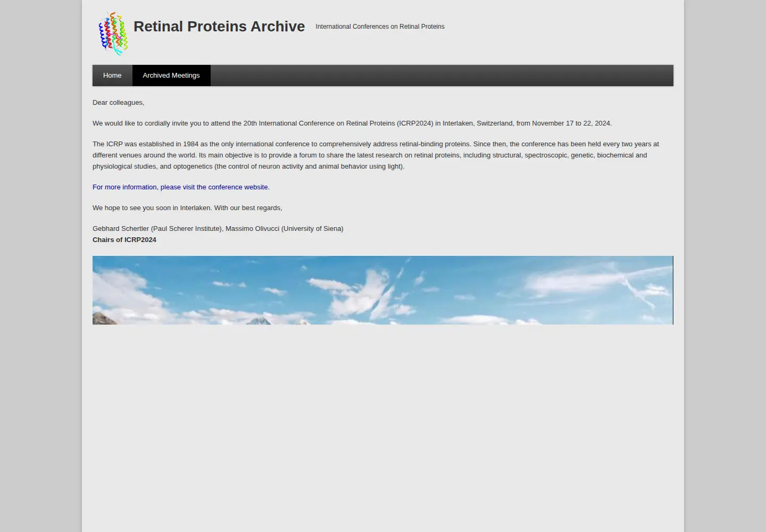Click the retinal protein logo icon
This screenshot has height=532, width=766.
click(x=113, y=33)
